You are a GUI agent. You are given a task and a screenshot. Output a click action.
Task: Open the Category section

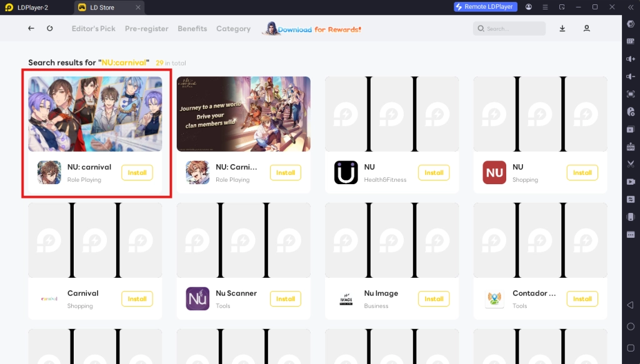(x=234, y=29)
